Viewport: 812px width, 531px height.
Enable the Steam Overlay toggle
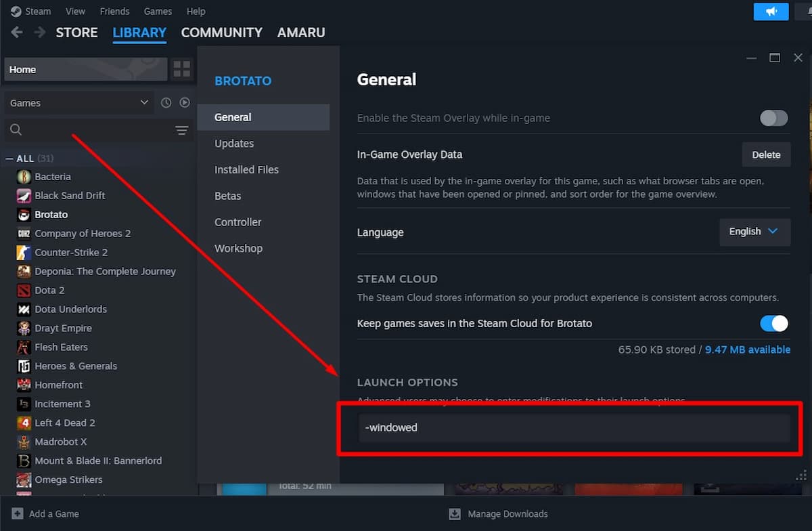[x=773, y=118]
